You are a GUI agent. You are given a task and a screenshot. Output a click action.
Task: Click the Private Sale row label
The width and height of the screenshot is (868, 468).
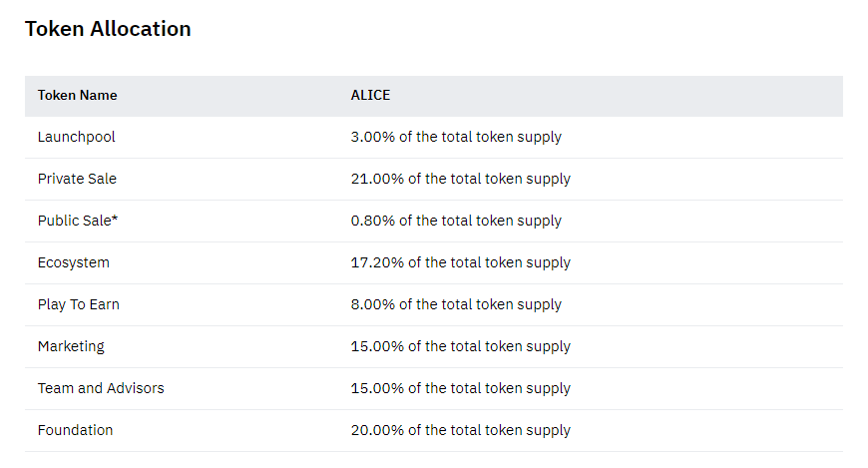77,179
